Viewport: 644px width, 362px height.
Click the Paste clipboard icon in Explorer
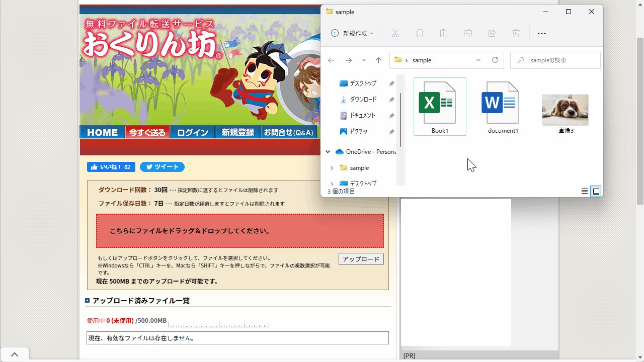(444, 33)
